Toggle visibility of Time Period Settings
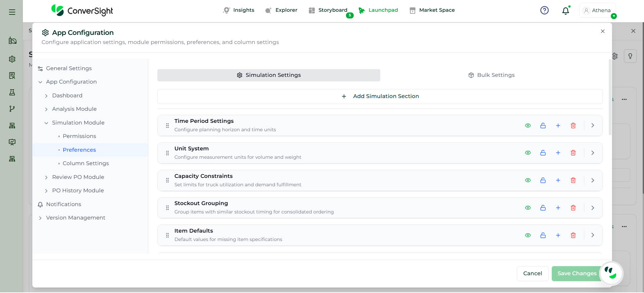Image resolution: width=644 pixels, height=293 pixels. pyautogui.click(x=528, y=126)
